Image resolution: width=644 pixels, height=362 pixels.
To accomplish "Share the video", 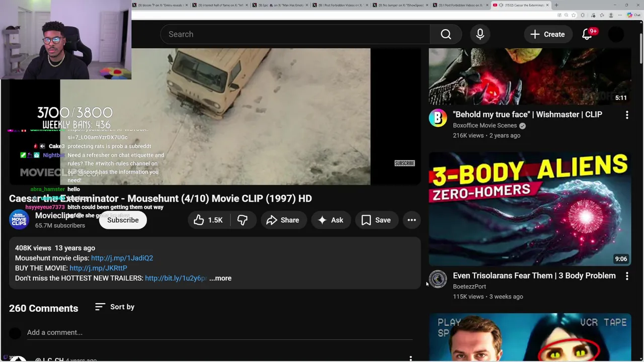I will click(283, 220).
